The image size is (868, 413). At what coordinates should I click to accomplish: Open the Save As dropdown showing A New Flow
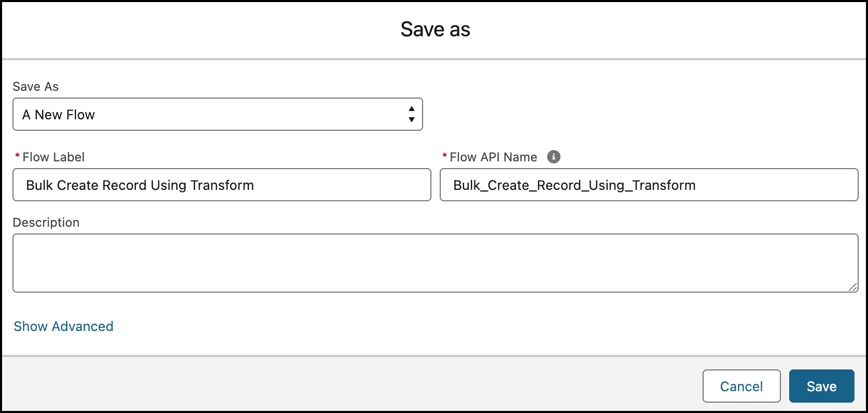217,114
